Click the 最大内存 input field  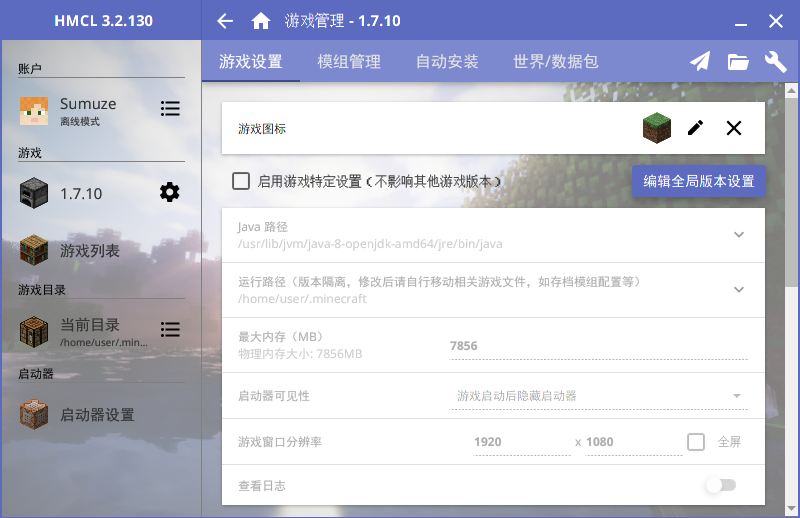point(598,346)
